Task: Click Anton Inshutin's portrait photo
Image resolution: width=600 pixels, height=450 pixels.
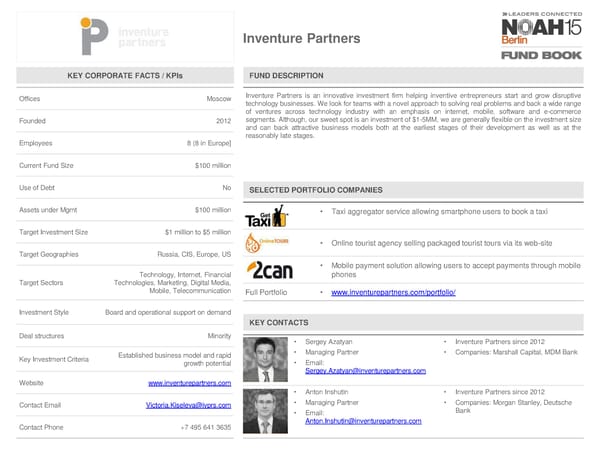Action: (x=264, y=410)
